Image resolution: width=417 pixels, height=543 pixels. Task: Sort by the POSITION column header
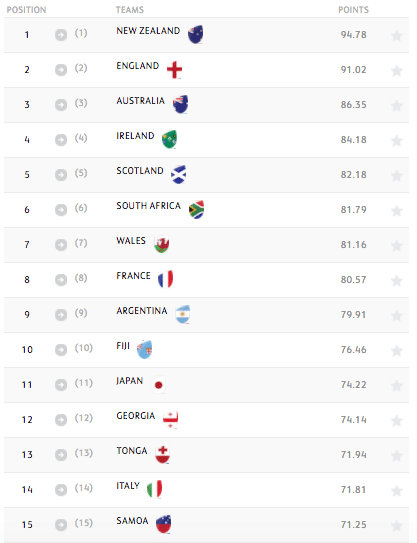coord(26,10)
